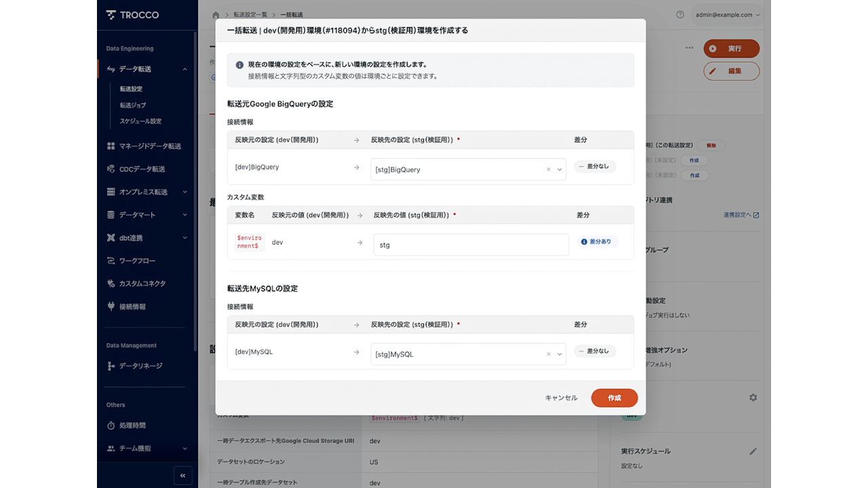Open the [stg]BigQuery connection dropdown
This screenshot has width=868, height=488.
[x=560, y=169]
